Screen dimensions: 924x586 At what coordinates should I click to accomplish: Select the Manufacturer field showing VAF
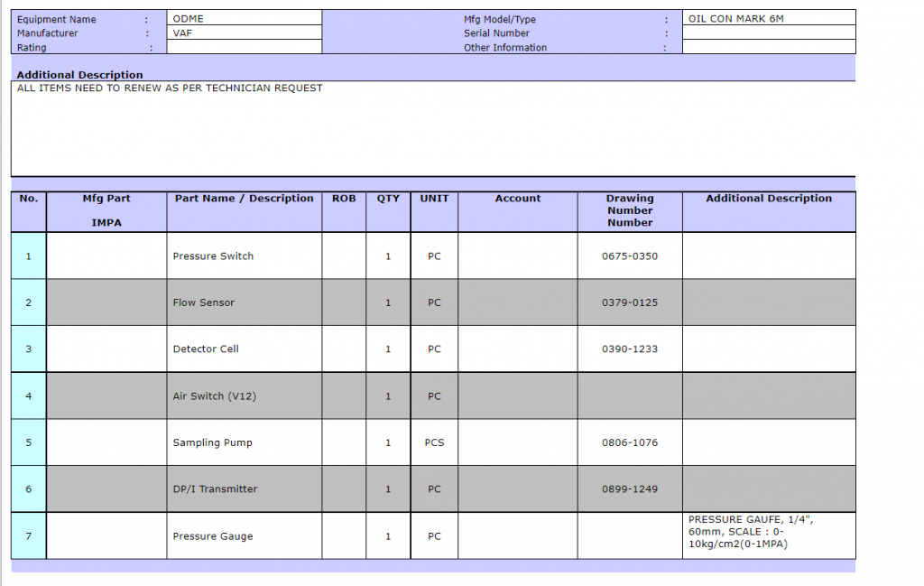[244, 33]
